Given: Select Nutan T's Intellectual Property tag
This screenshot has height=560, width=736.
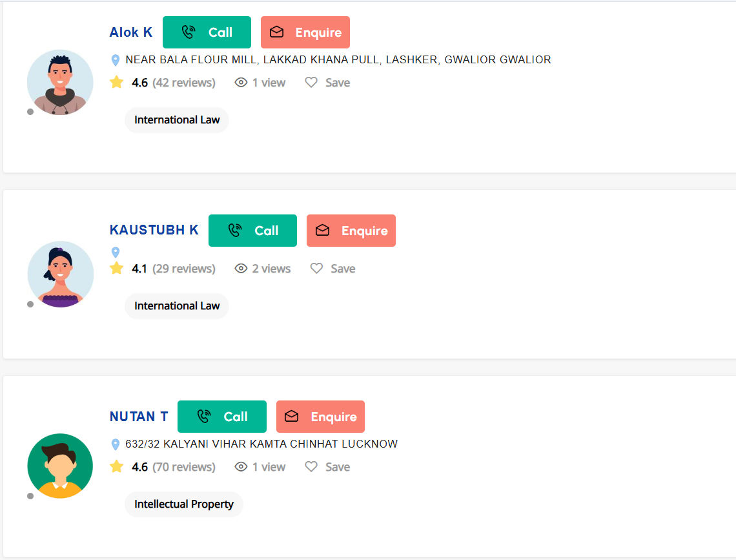Looking at the screenshot, I should coord(184,504).
